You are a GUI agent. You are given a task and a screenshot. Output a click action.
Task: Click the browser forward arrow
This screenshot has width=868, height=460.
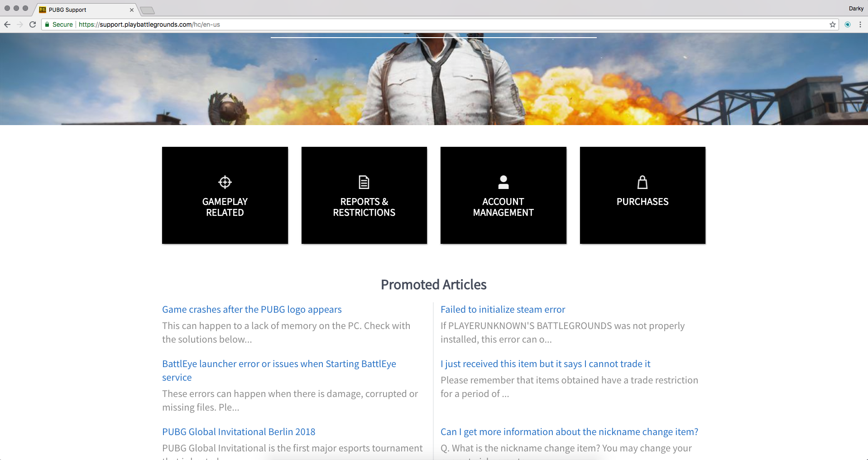tap(20, 24)
